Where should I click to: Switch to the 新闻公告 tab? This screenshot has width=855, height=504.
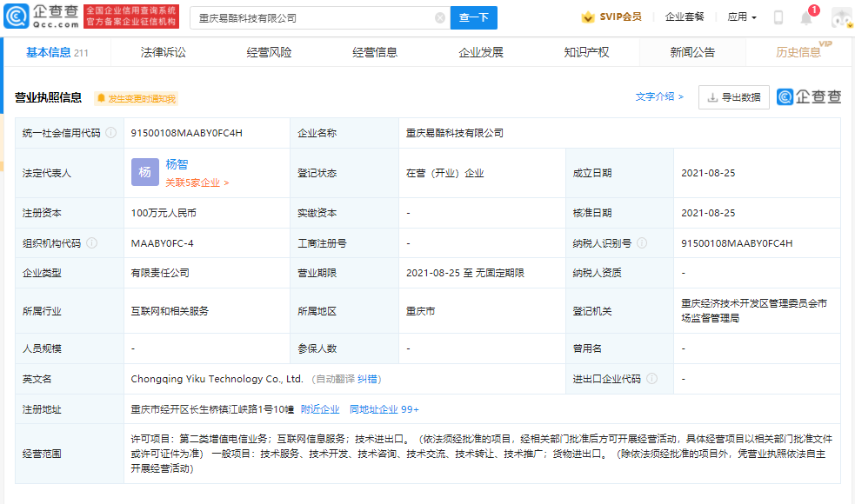point(693,53)
